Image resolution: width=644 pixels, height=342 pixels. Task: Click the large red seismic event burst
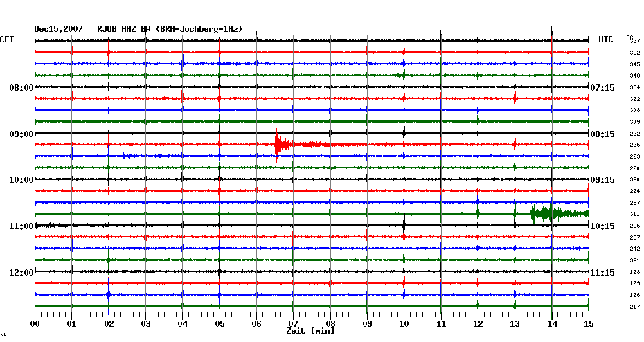281,145
